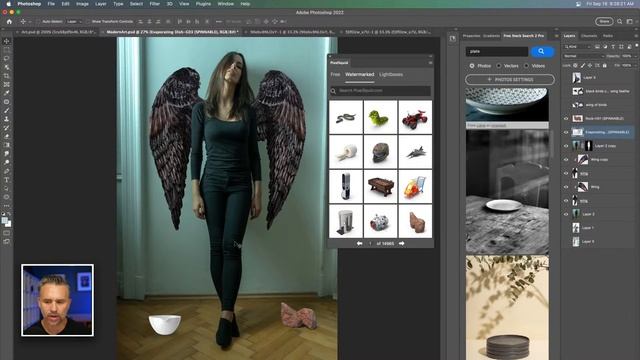Open the Layers panel flyout menu
This screenshot has height=360, width=640.
[x=636, y=36]
